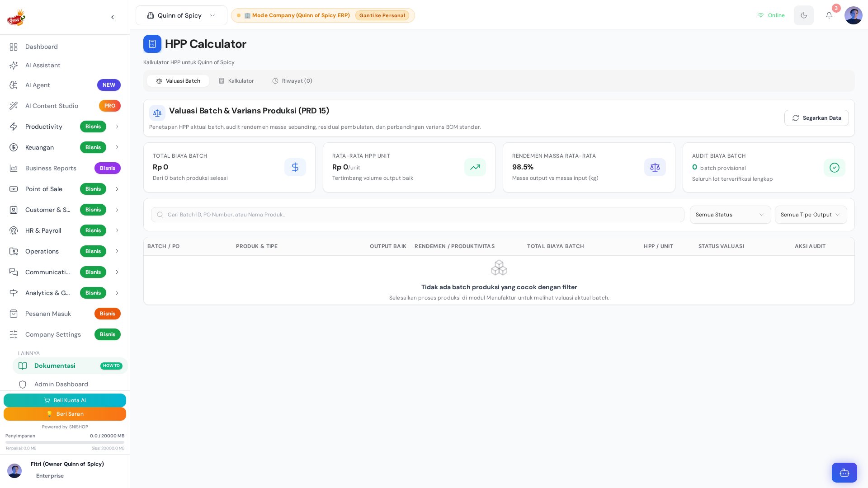Image resolution: width=868 pixels, height=488 pixels.
Task: Open Dokumentasi in the Lainnya section
Action: click(70, 366)
